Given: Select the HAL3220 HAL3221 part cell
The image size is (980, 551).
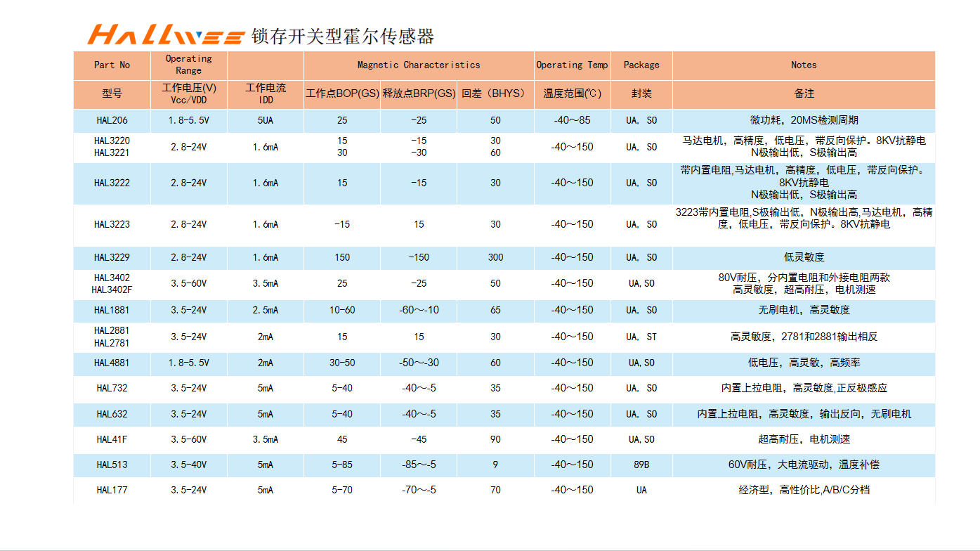Looking at the screenshot, I should 112,147.
